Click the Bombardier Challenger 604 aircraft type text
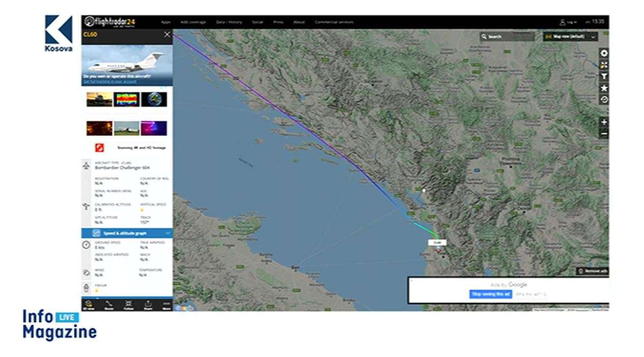This screenshot has width=644, height=357. pos(122,168)
